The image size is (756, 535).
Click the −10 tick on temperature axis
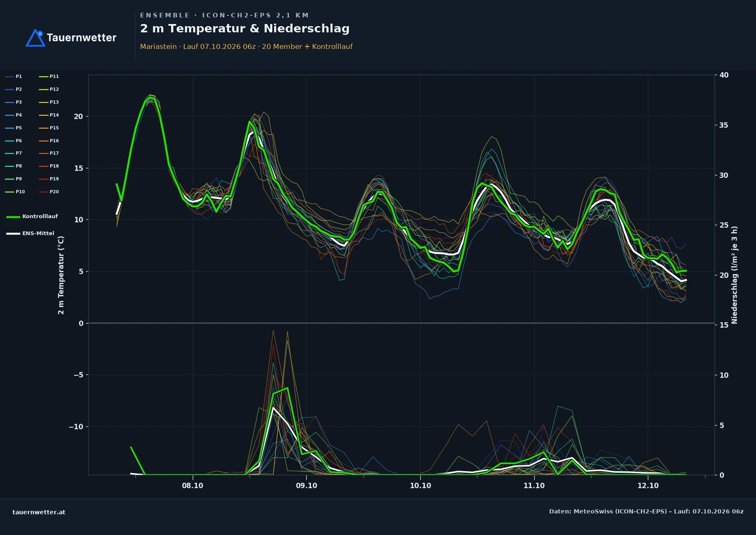coord(76,427)
